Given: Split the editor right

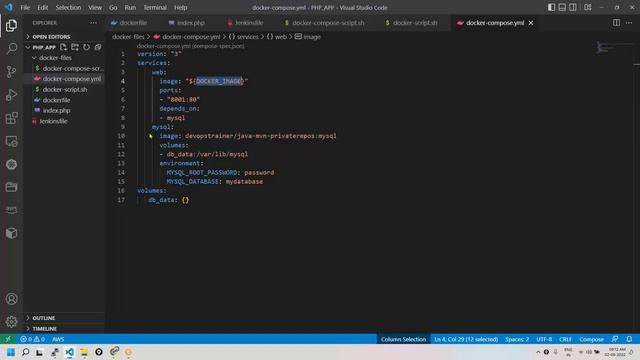Looking at the screenshot, I should 616,23.
